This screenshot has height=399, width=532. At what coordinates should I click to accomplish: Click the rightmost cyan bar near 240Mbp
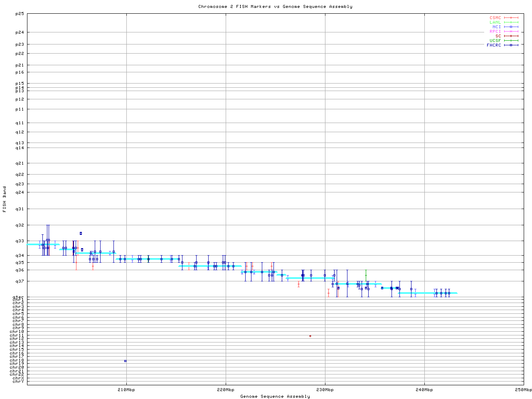[427, 293]
